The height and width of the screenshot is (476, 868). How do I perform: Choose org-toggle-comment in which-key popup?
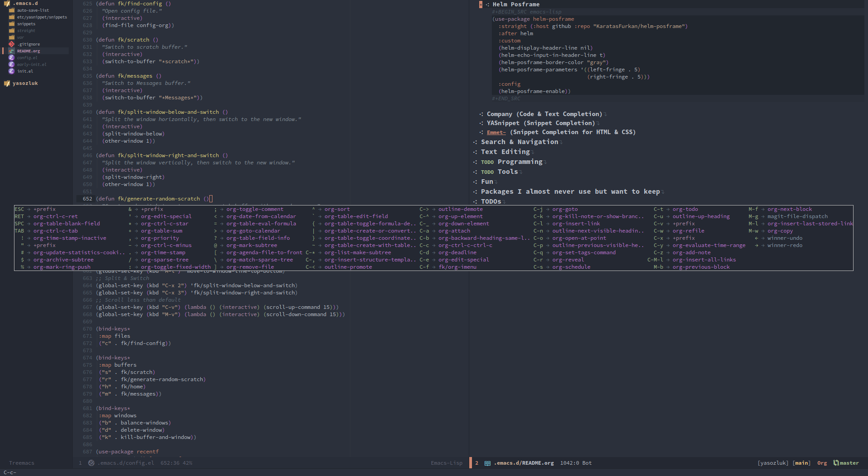(x=255, y=209)
